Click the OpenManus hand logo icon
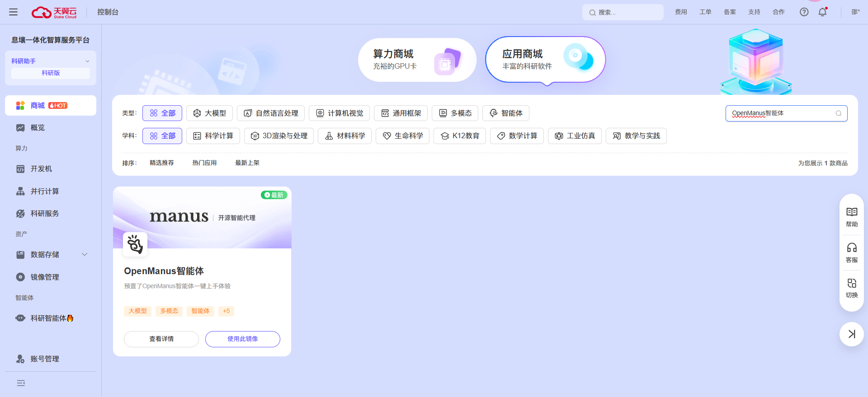This screenshot has width=868, height=397. (135, 244)
